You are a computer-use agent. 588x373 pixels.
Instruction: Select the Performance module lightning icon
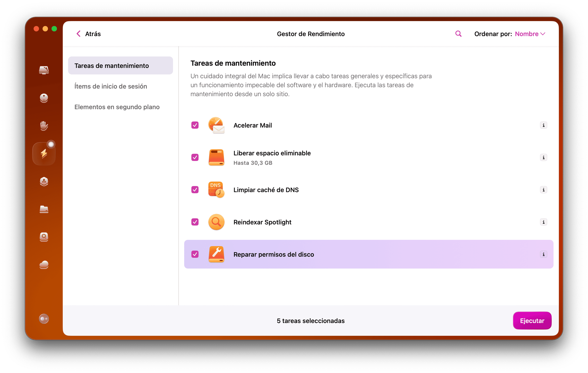click(x=44, y=153)
